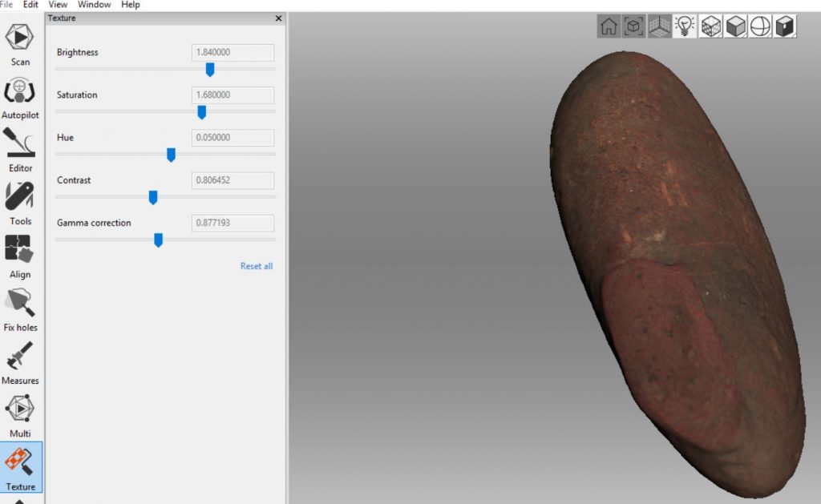Screen dimensions: 821x504
Task: Click the Reset all link
Action: click(x=256, y=265)
